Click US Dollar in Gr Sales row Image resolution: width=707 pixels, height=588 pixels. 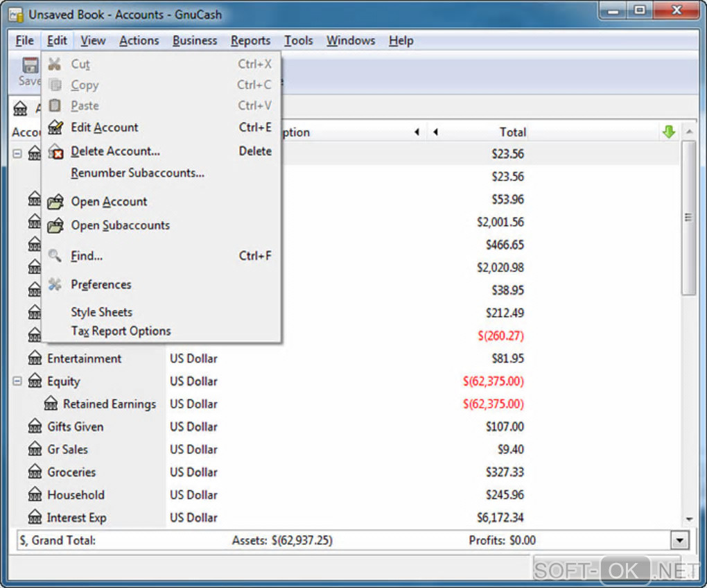click(193, 449)
